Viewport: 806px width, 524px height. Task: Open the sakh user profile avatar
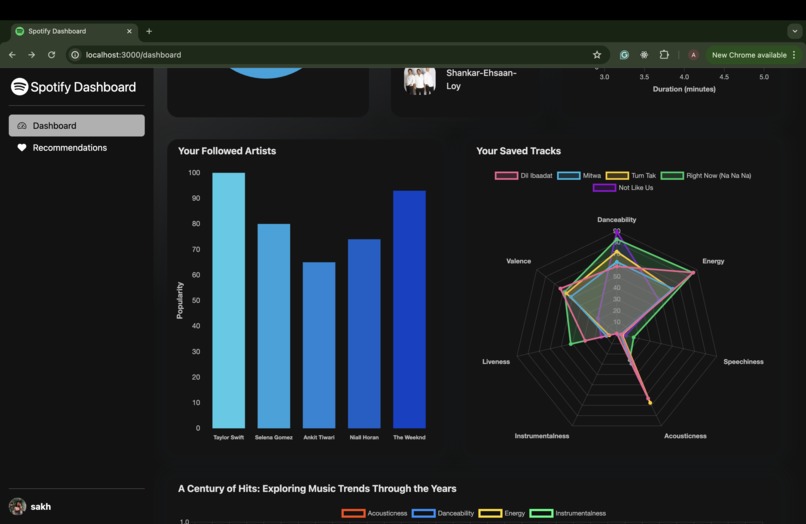tap(17, 507)
